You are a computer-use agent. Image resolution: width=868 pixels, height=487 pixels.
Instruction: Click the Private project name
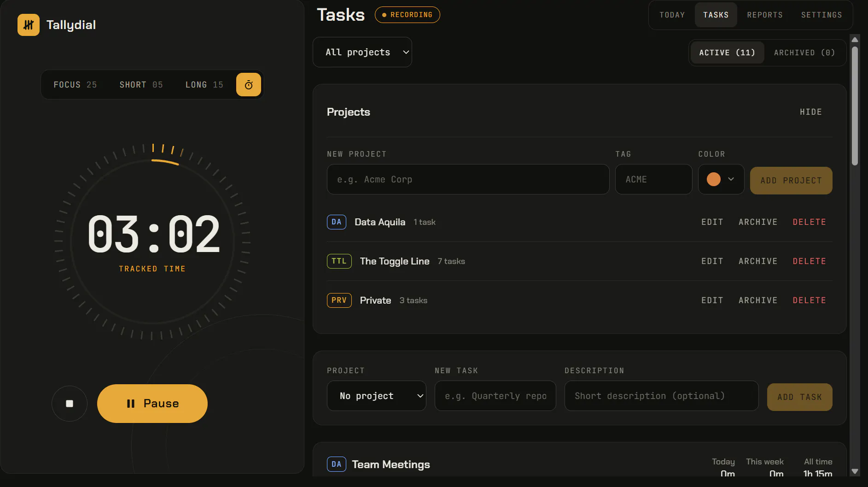tap(376, 300)
